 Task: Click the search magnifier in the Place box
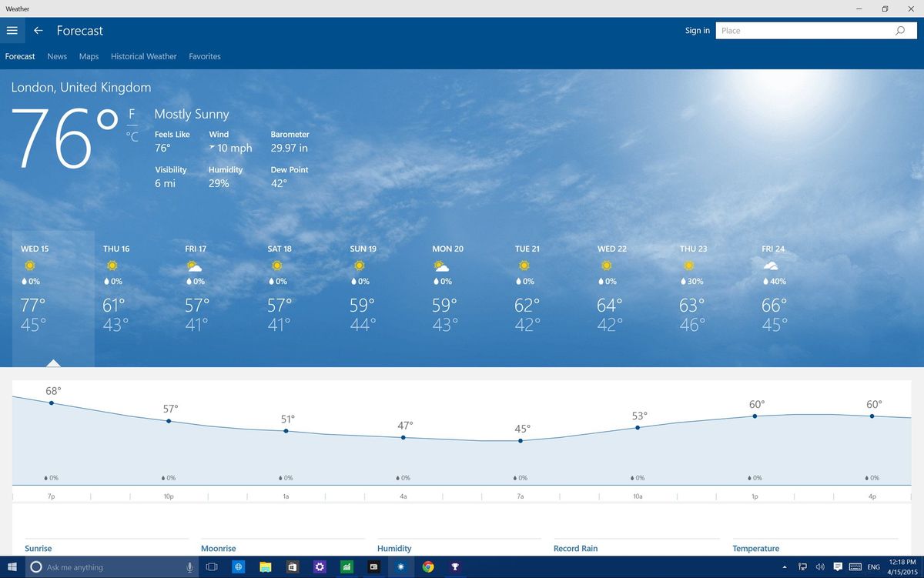(900, 31)
